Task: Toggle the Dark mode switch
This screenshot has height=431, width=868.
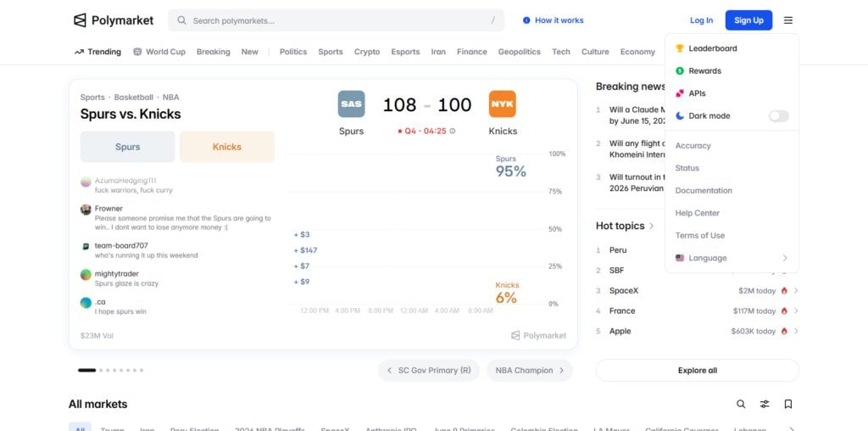Action: coord(778,115)
